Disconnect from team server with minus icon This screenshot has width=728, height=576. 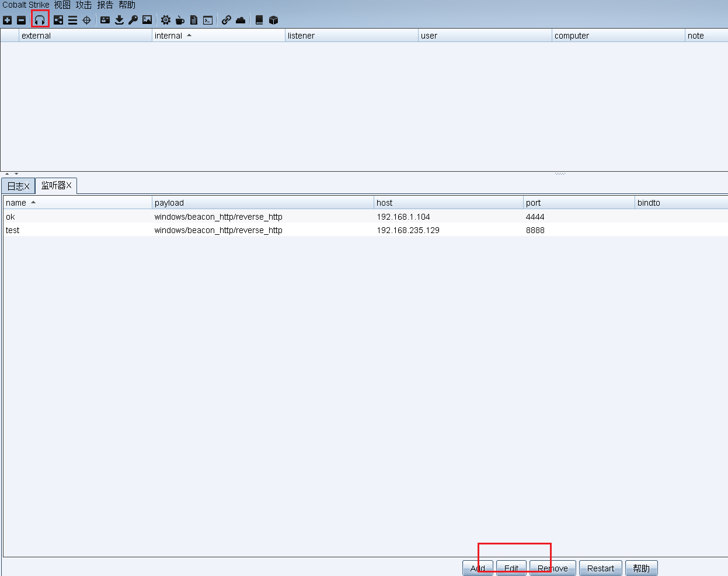(22, 20)
